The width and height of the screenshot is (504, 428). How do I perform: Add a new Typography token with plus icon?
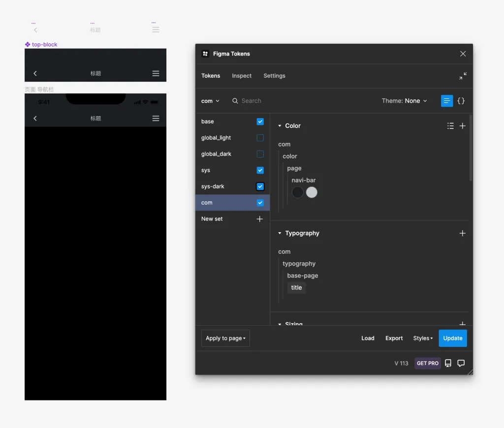click(462, 233)
